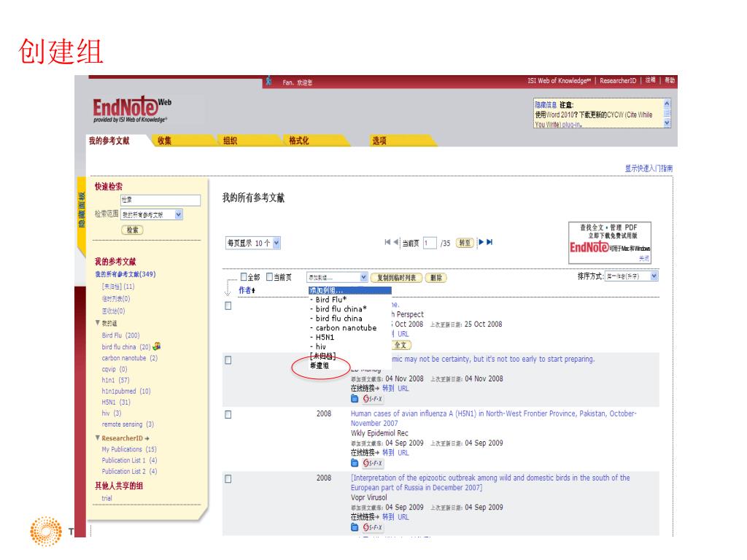The height and width of the screenshot is (560, 747).
Task: Go to previous page arrow icon
Action: point(396,242)
